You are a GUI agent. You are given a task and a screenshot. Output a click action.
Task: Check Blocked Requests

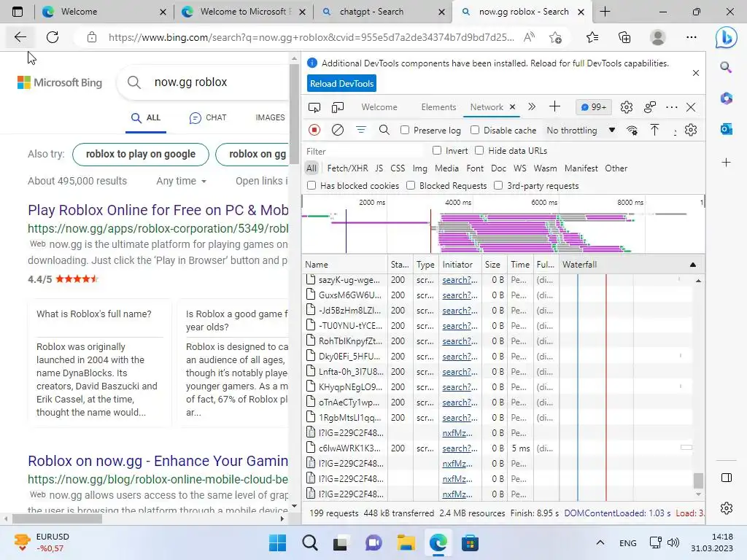coord(411,186)
